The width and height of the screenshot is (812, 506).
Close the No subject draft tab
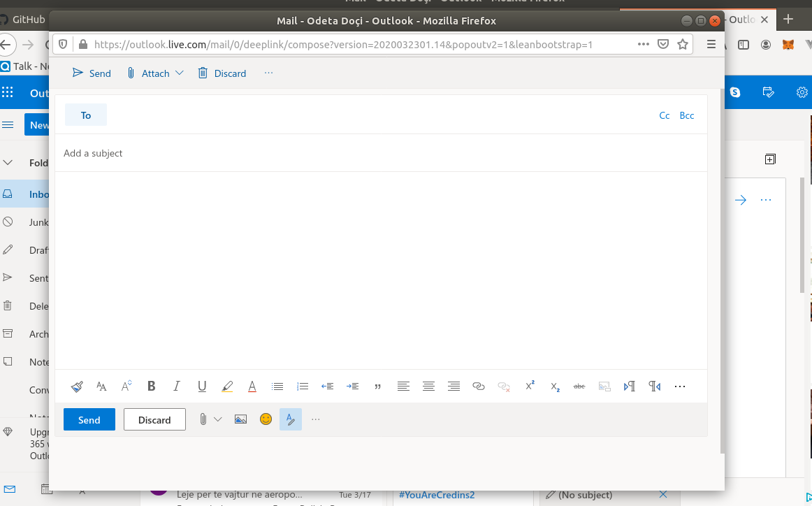(663, 495)
